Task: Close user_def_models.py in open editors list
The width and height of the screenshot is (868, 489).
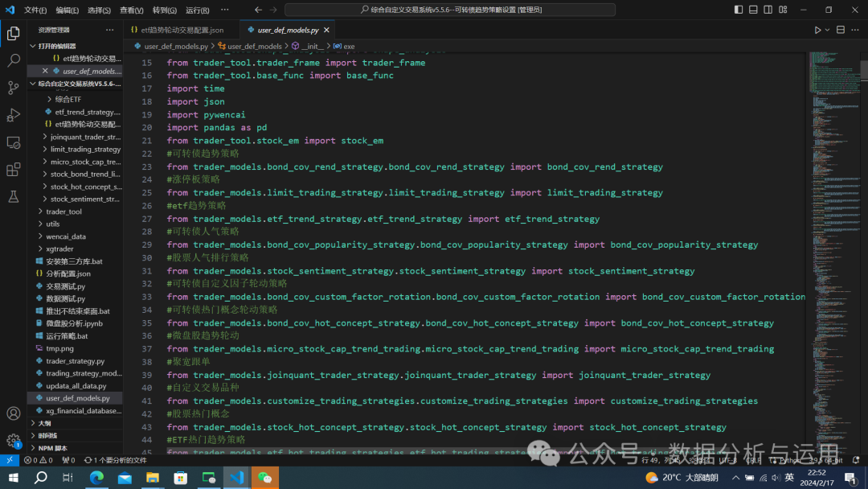Action: tap(45, 71)
